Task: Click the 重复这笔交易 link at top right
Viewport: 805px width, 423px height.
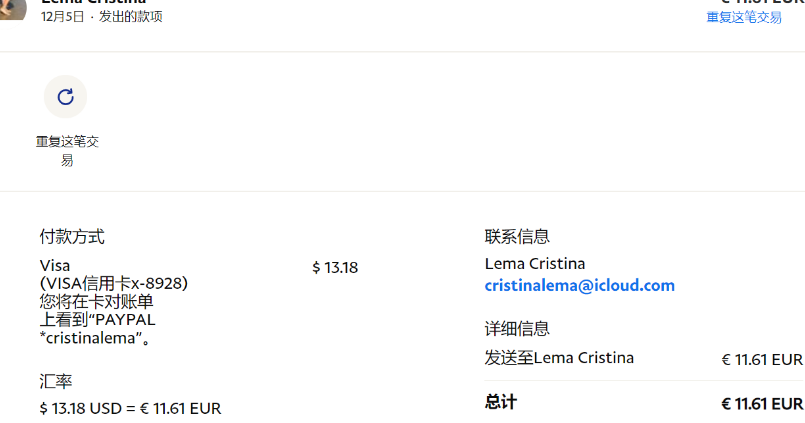Action: (x=744, y=17)
